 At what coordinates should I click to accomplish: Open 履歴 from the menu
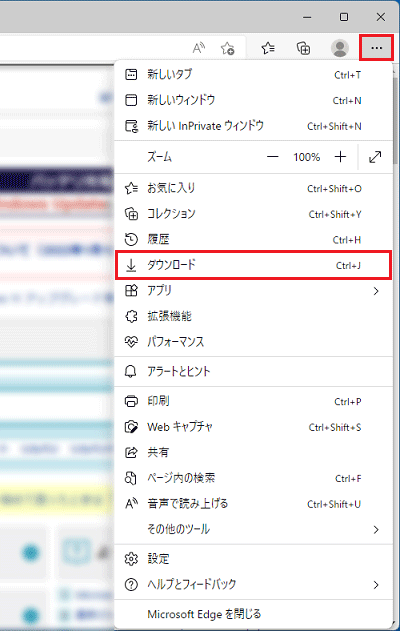click(254, 239)
